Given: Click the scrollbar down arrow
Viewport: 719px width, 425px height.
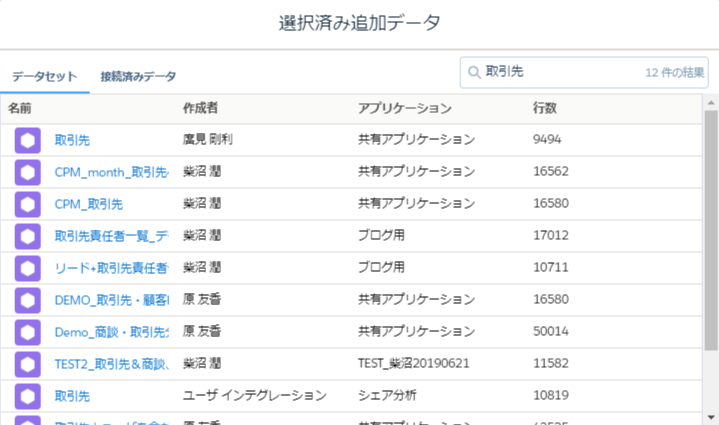Looking at the screenshot, I should click(x=711, y=416).
